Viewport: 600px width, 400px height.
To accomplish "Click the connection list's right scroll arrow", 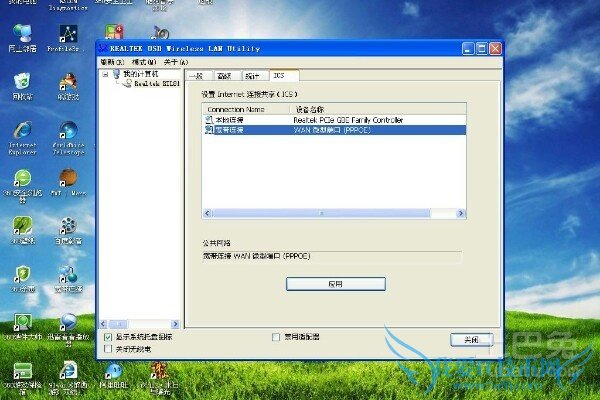I will point(461,213).
